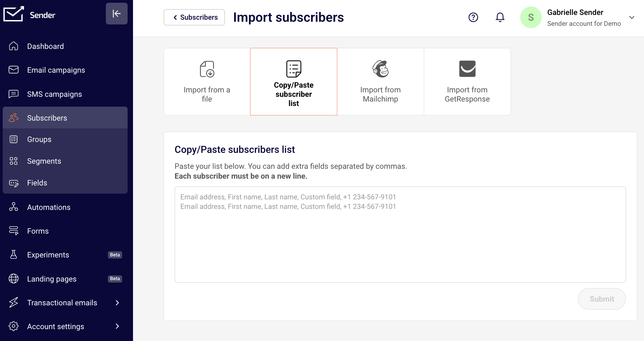Click the Automations icon in sidebar
This screenshot has height=341, width=644.
point(14,207)
